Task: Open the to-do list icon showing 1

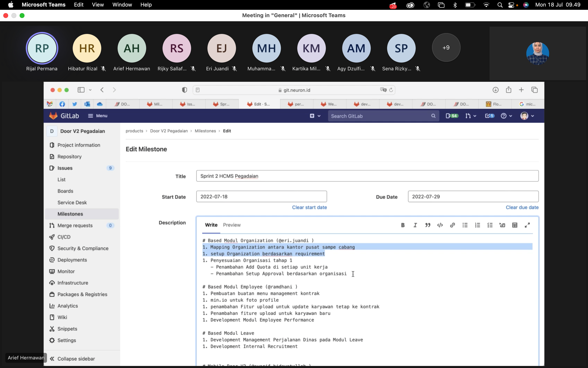Action: click(490, 116)
